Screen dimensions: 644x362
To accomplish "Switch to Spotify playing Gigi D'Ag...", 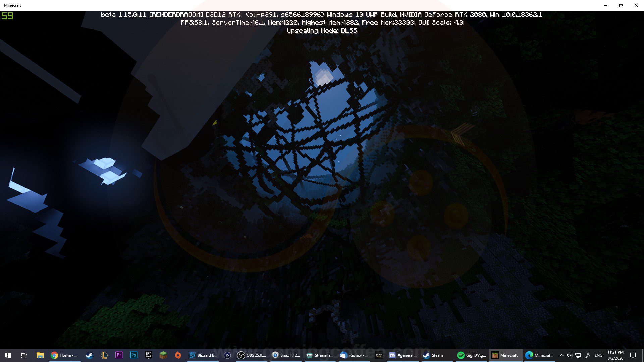I will [x=472, y=355].
